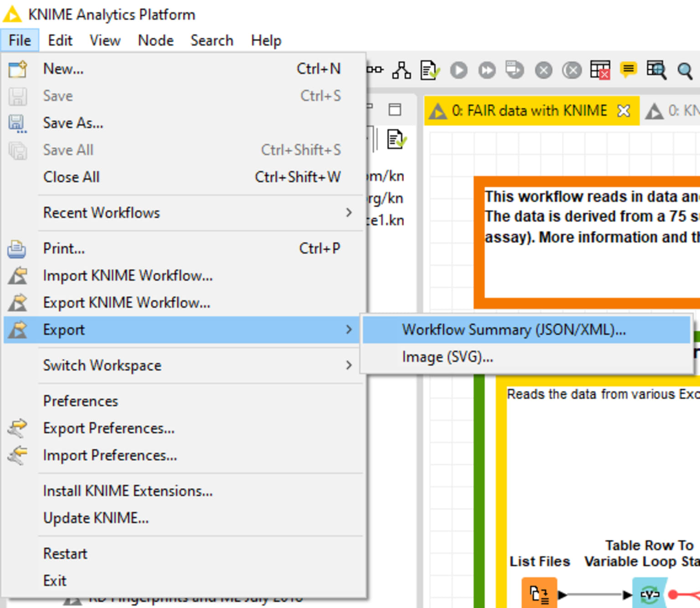Click the Recent Workflows arrow chevron
Screen dimensions: 700x608
[x=349, y=213]
